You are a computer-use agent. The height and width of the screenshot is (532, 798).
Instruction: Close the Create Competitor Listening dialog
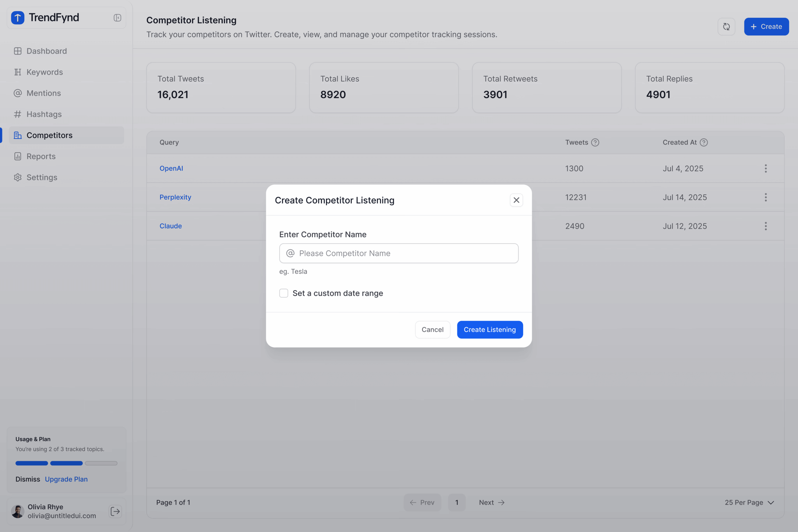coord(517,200)
